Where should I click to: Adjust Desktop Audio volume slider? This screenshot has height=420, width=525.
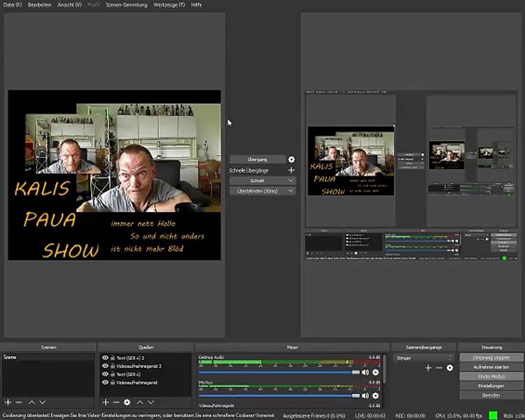point(279,372)
